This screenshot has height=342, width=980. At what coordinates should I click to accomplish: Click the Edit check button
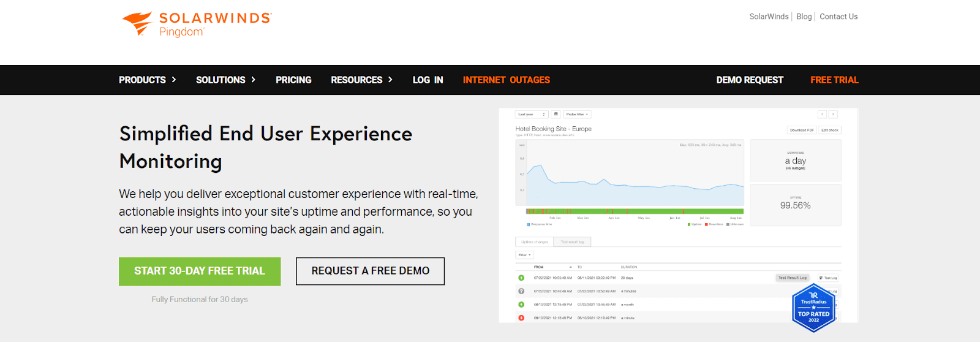click(830, 130)
